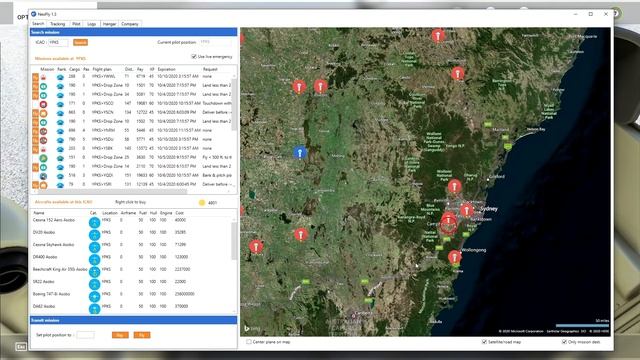This screenshot has height=360, width=640.
Task: Click the Set pilot position to input field
Action: coord(85,335)
